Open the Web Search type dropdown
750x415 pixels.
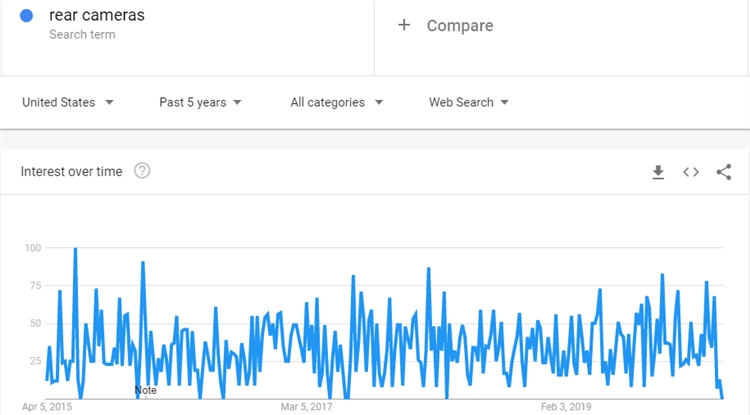[x=469, y=102]
